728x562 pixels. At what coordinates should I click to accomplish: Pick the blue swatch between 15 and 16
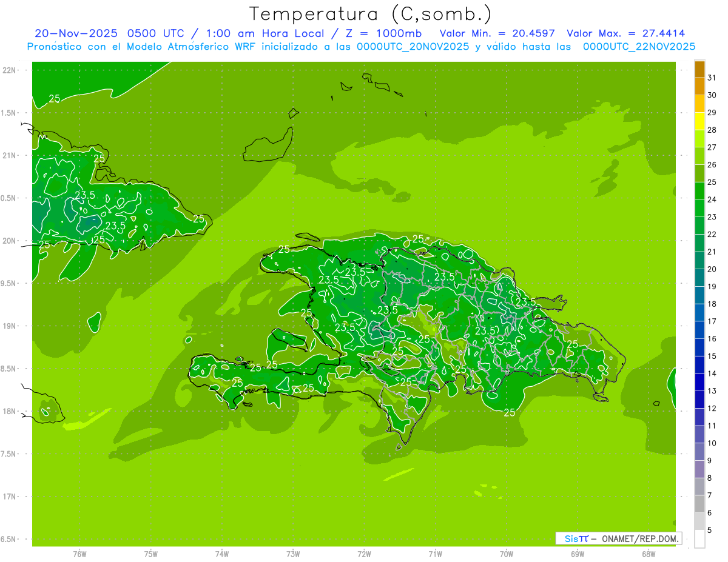(699, 347)
